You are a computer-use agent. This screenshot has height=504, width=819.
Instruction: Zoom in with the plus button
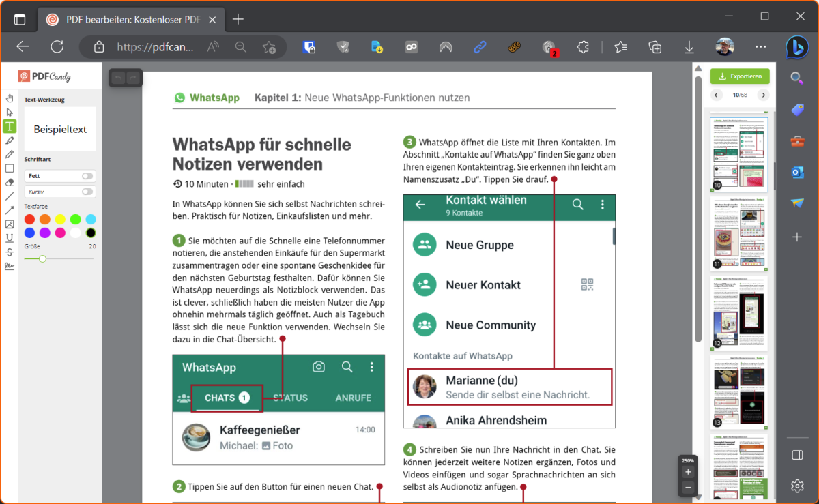pyautogui.click(x=687, y=472)
